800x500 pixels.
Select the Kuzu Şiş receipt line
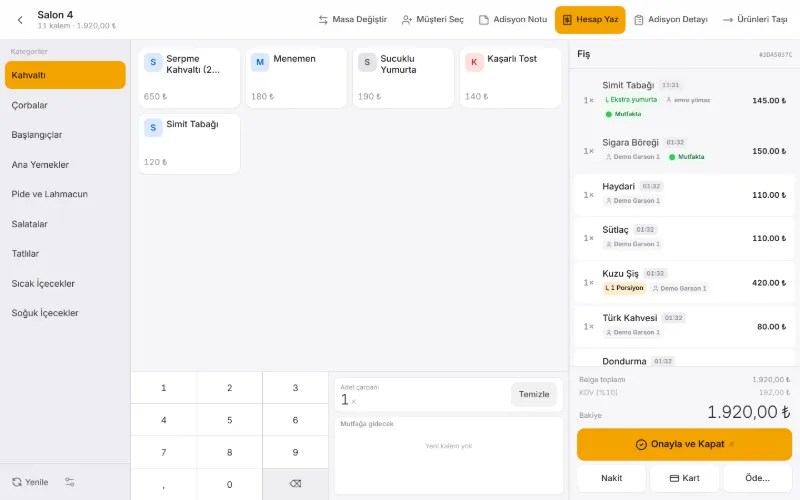click(x=684, y=282)
